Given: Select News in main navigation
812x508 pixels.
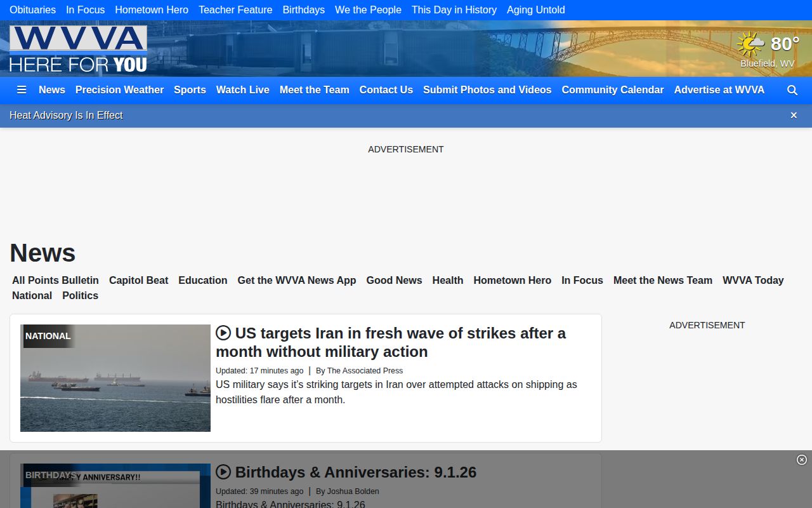Looking at the screenshot, I should tap(52, 90).
